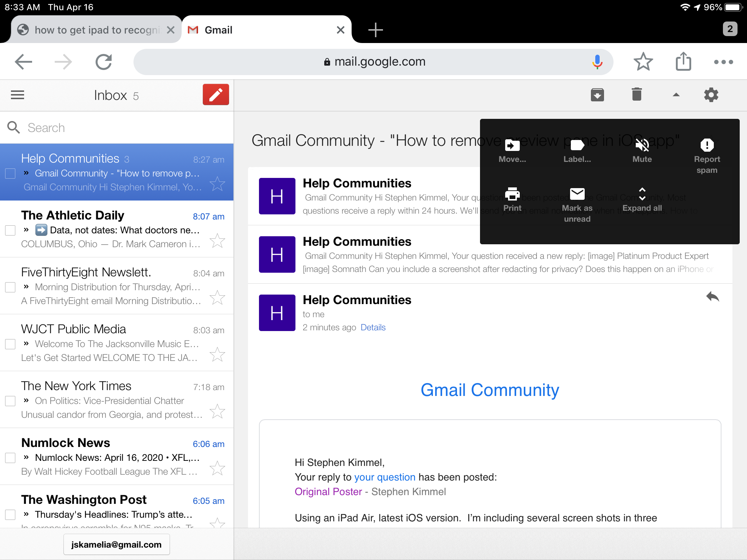Reply to the Help Communities message
This screenshot has width=747, height=560.
coord(712,297)
